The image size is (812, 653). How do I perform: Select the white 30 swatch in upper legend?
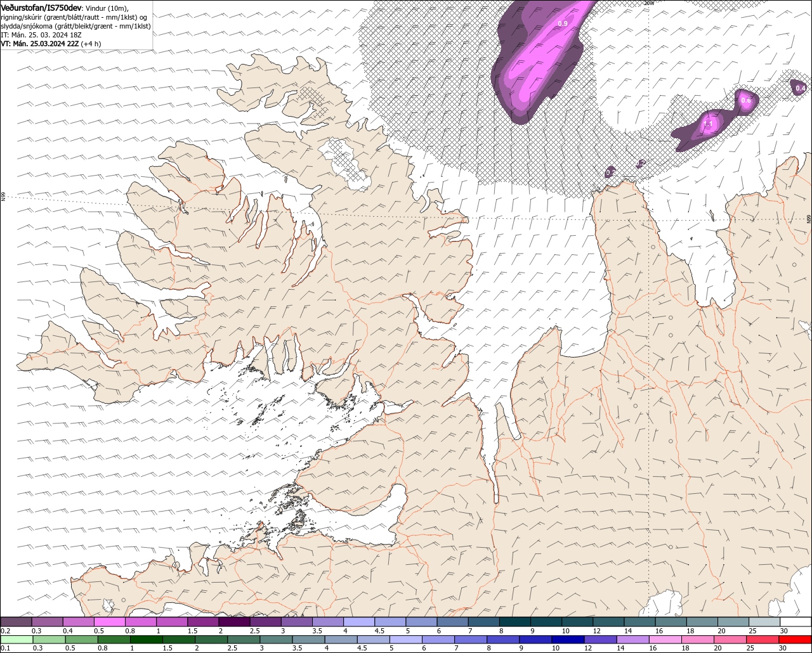796,622
